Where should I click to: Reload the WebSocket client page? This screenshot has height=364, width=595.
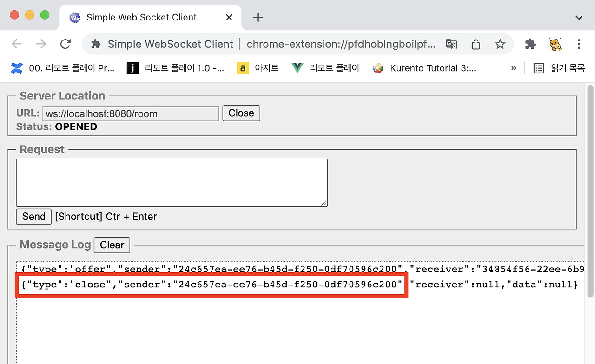(x=66, y=44)
